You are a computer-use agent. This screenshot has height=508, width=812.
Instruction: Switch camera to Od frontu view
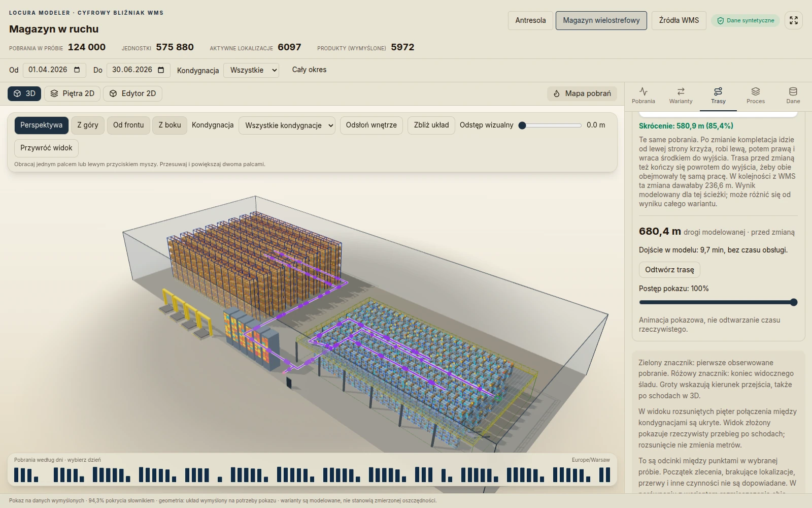pos(128,125)
